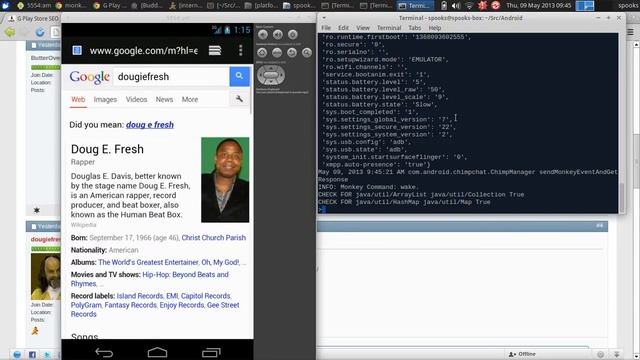This screenshot has height=360, width=640.
Task: Open the Terminal menu in the terminal menu bar
Action: pyautogui.click(x=389, y=28)
